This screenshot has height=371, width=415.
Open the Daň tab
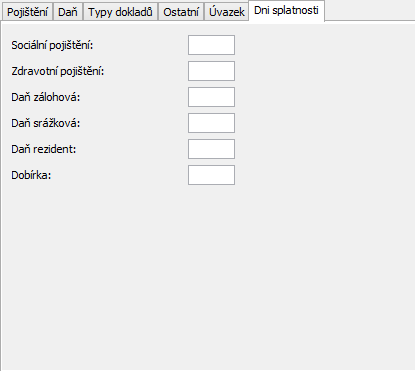(x=68, y=12)
